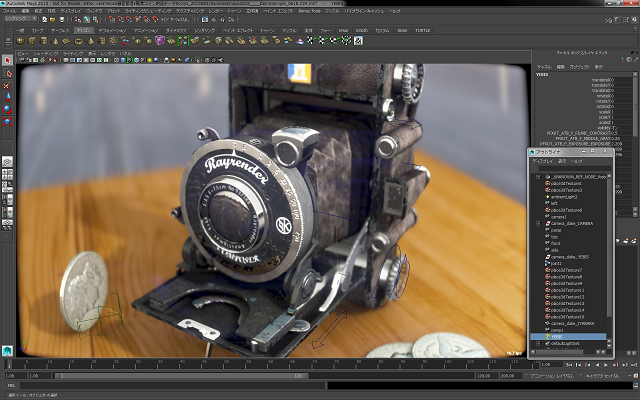The width and height of the screenshot is (640, 400).
Task: Click the shelf options handle at shelf left
Action: point(8,40)
